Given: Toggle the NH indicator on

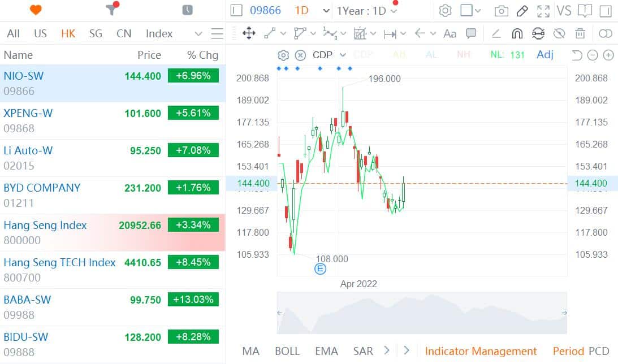Looking at the screenshot, I should (463, 55).
